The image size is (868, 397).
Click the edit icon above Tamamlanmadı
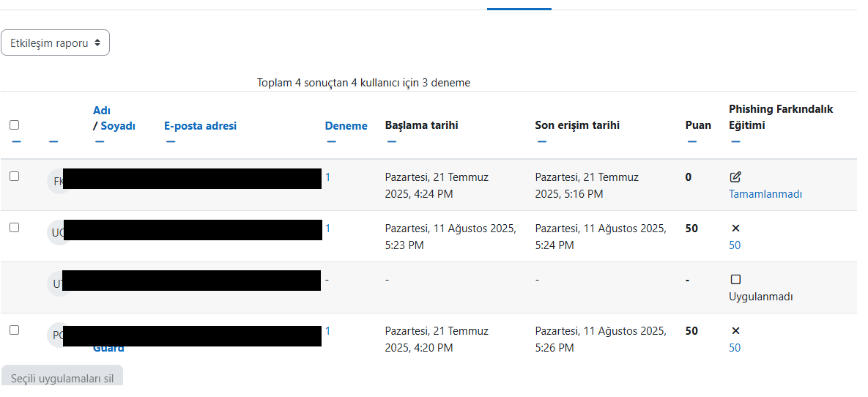point(735,177)
